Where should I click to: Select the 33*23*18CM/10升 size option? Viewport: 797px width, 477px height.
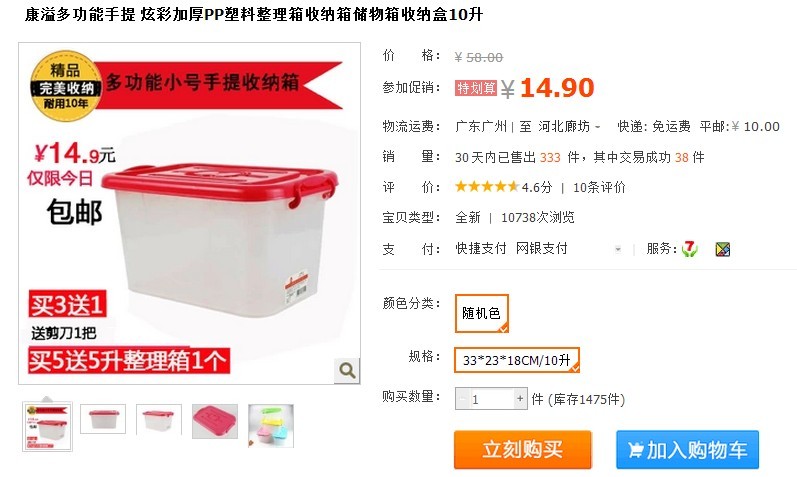(x=516, y=360)
